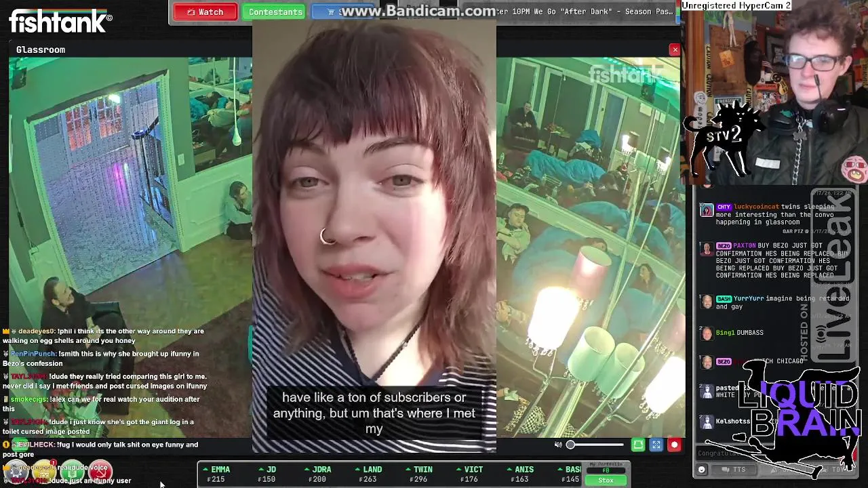Image resolution: width=868 pixels, height=488 pixels.
Task: Click the Glassroom room title
Action: click(41, 49)
